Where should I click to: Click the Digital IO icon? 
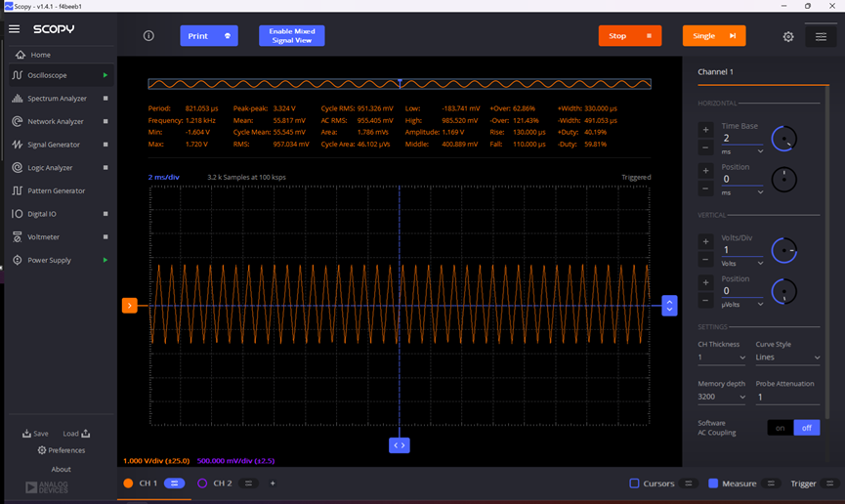[18, 214]
